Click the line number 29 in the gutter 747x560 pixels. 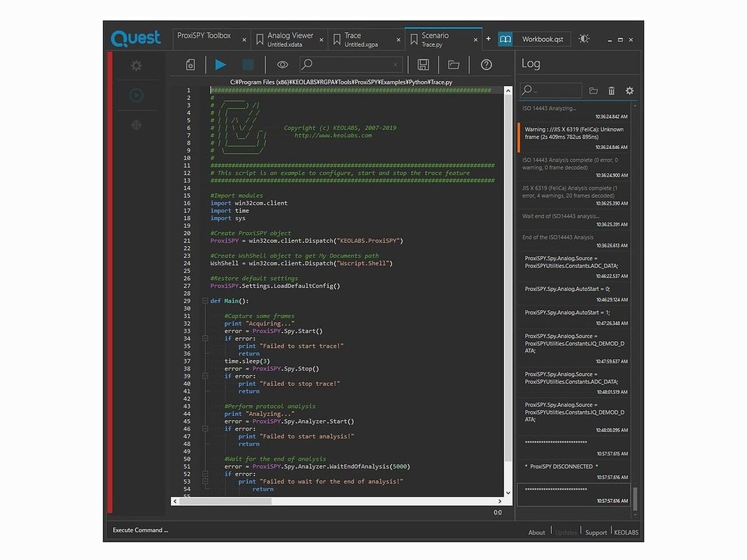(187, 301)
